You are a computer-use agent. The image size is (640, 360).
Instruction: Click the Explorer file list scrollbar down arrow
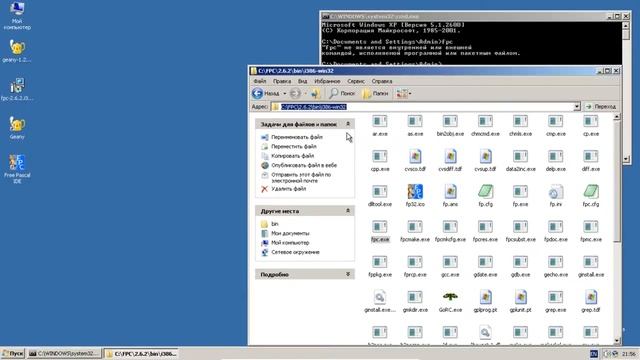click(617, 340)
